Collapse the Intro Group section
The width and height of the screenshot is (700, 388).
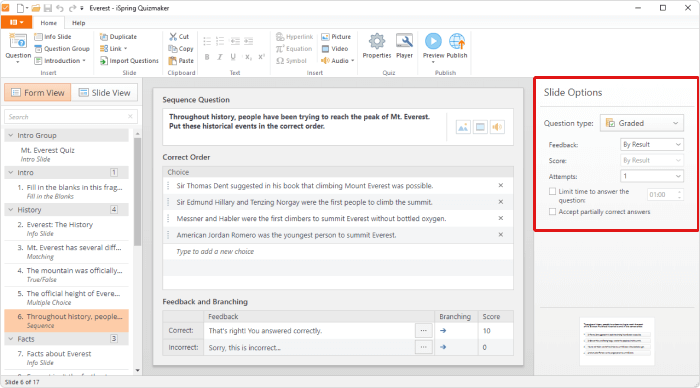click(x=11, y=135)
